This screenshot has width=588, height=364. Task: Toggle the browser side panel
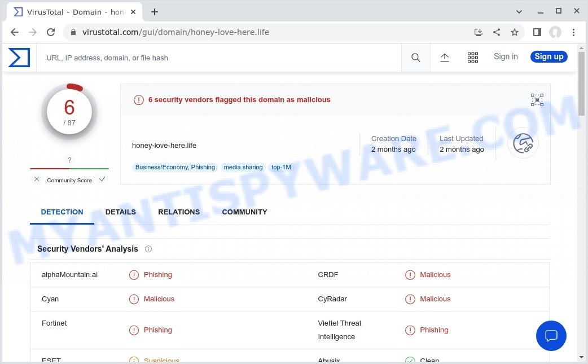coord(537,32)
